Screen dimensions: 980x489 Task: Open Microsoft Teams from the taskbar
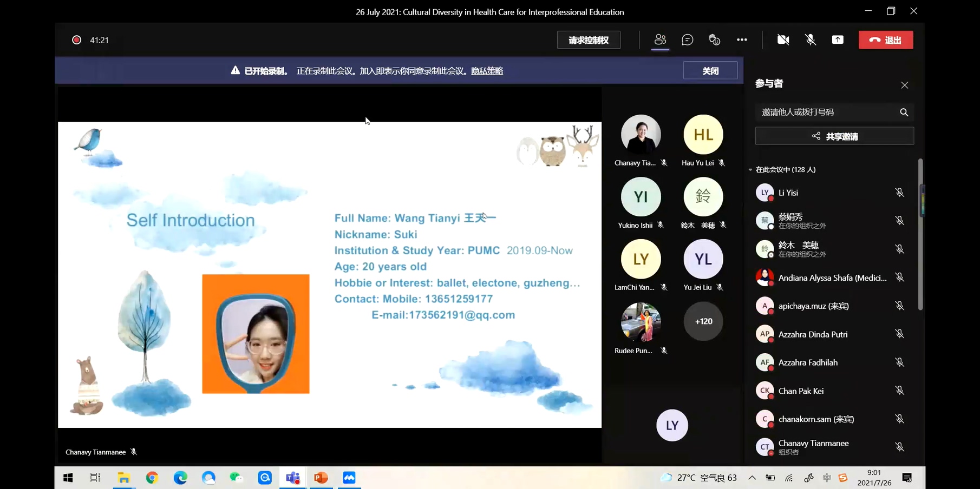point(293,478)
